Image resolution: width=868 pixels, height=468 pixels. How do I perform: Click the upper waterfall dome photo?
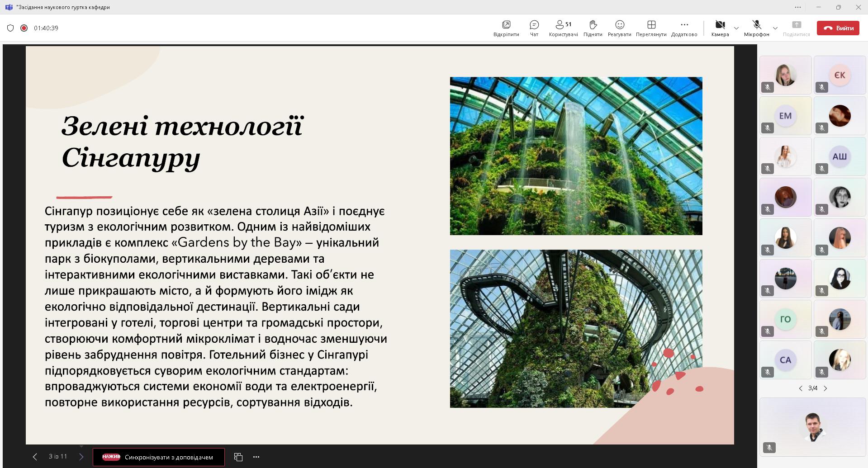[576, 156]
